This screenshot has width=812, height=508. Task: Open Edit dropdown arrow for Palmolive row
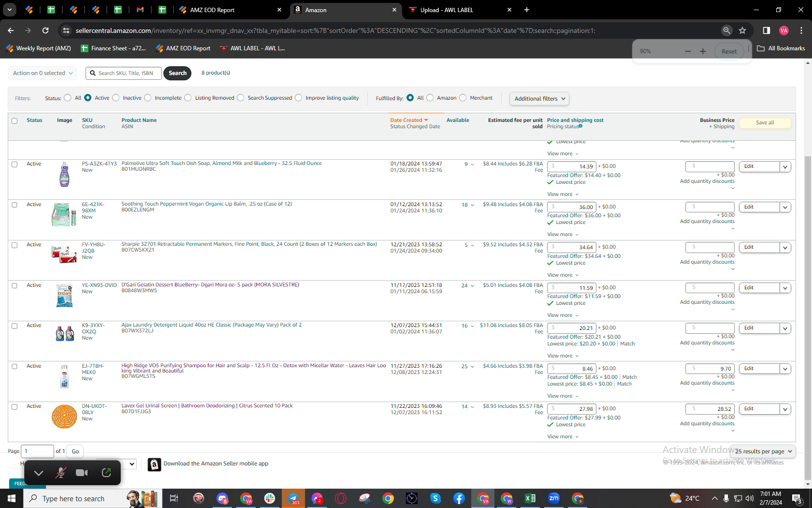(x=785, y=167)
